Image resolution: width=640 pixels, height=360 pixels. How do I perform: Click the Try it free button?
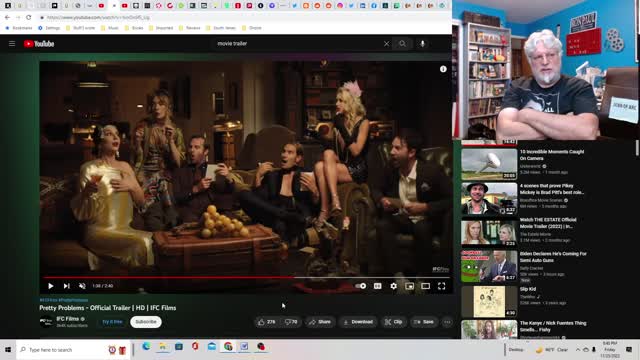pos(112,322)
